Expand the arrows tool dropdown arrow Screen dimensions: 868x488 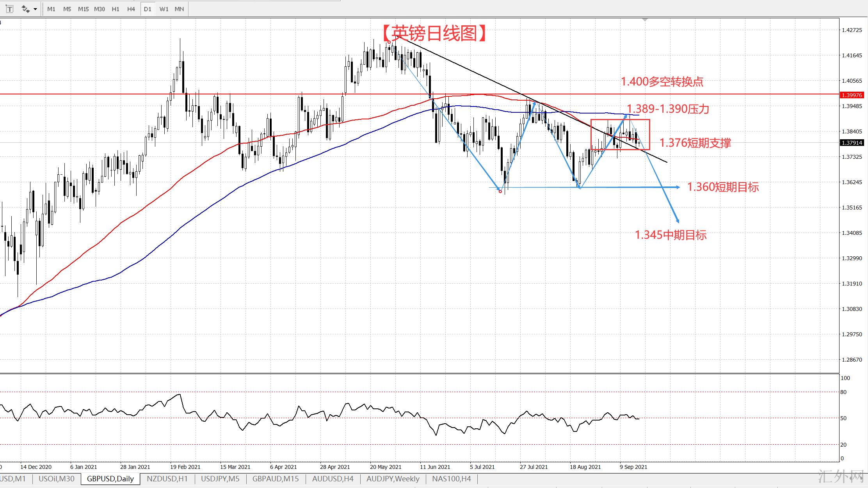pos(36,9)
